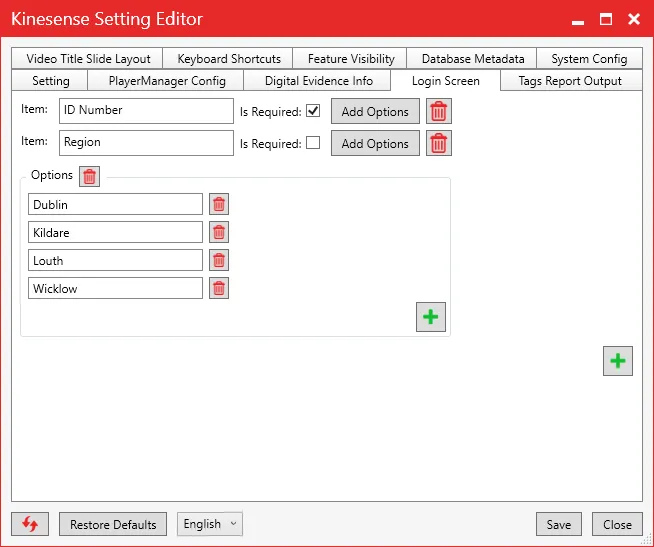Image resolution: width=654 pixels, height=547 pixels.
Task: Click into the Kildare option field
Action: [116, 232]
